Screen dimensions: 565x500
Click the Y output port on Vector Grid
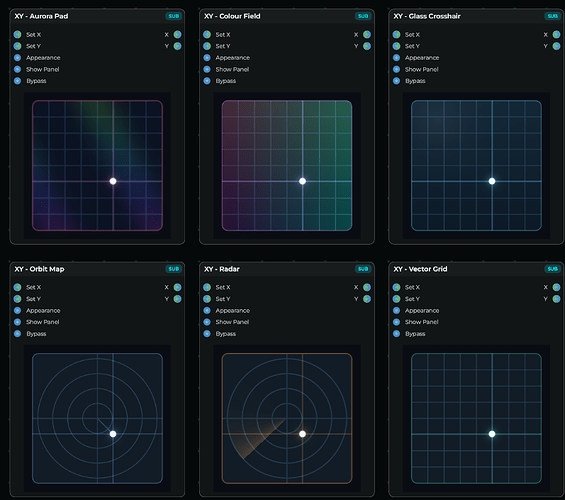point(556,299)
